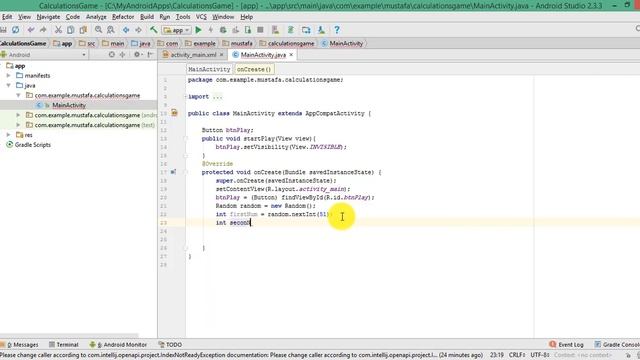
Task: Click the Sync Project with Gradle icon
Action: click(x=291, y=30)
